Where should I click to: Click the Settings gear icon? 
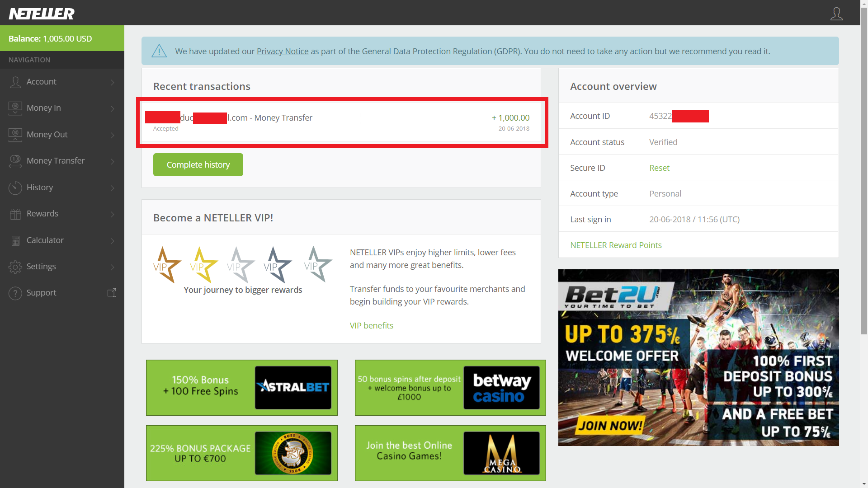[x=15, y=267]
